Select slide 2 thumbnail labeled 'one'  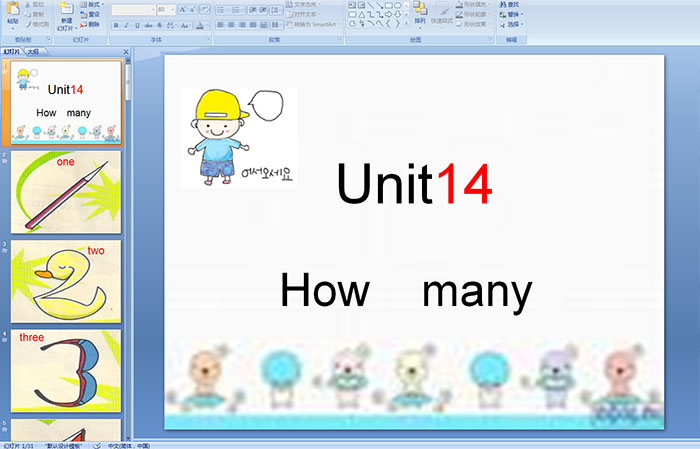click(x=66, y=192)
